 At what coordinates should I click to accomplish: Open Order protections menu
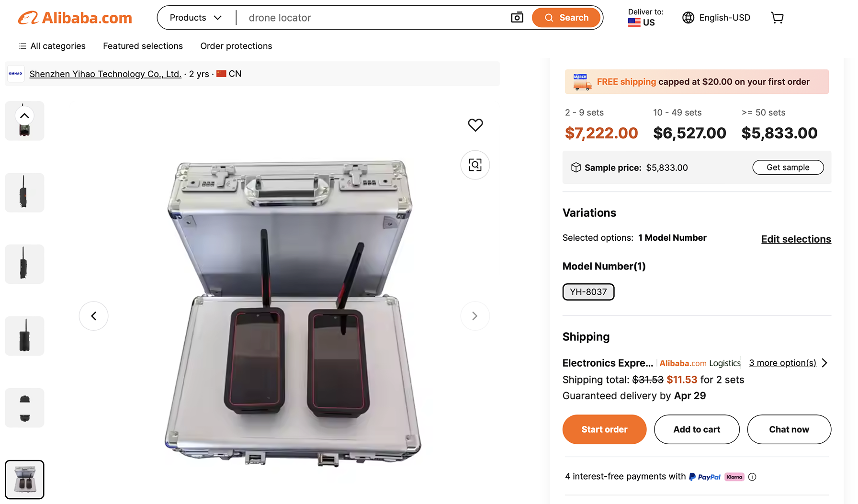236,46
